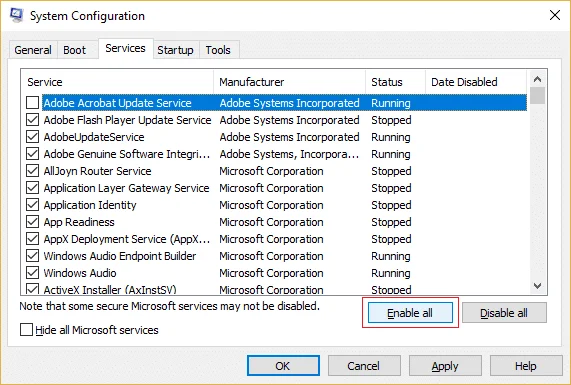Screen dimensions: 571x385
Task: Click the System Configuration title bar icon
Action: point(17,15)
